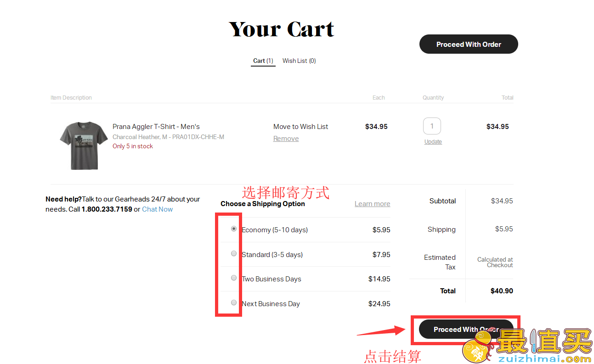Click the Each column header
Viewport: 594px width, 364px height.
tap(379, 98)
